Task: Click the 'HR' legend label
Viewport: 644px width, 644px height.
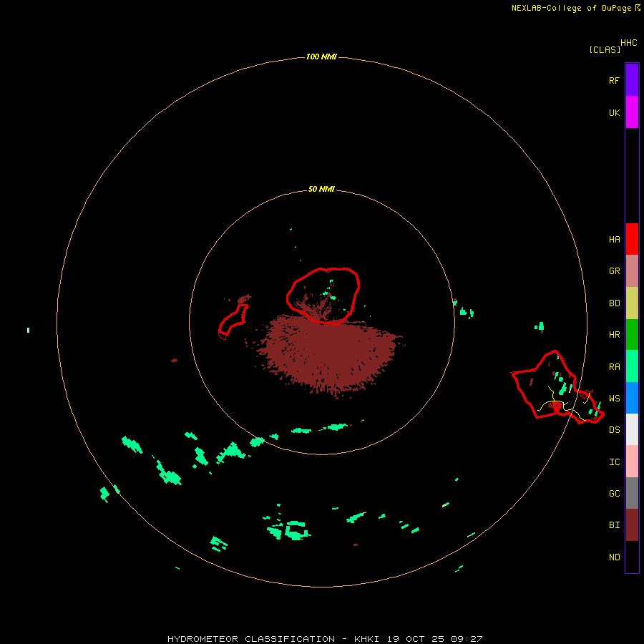Action: [614, 335]
